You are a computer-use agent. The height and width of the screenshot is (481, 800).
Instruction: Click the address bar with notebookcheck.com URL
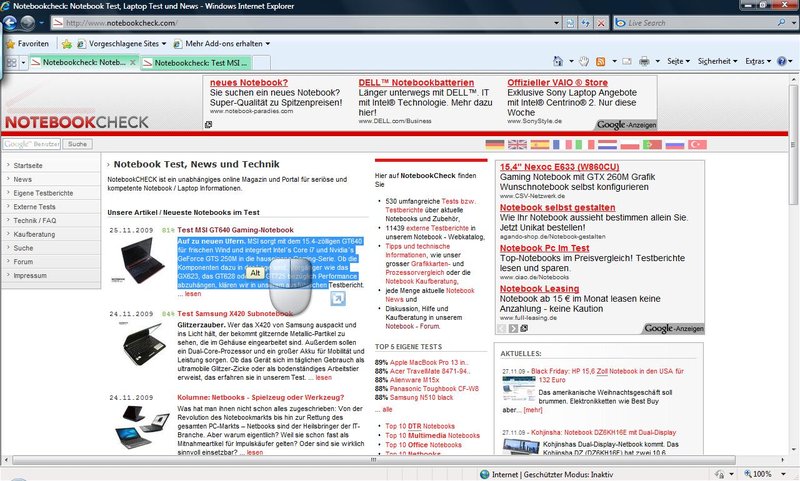[x=301, y=23]
